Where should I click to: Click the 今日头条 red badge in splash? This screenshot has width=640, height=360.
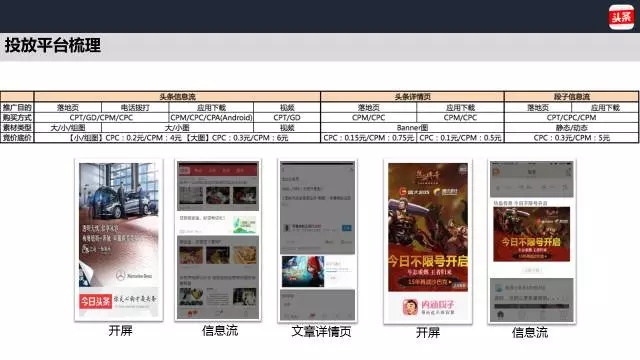tap(96, 301)
